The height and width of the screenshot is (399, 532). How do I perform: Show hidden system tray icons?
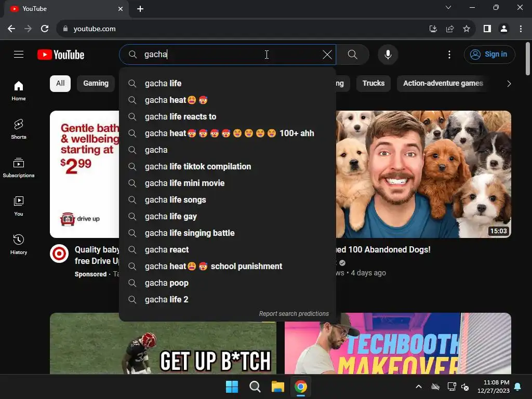point(419,387)
